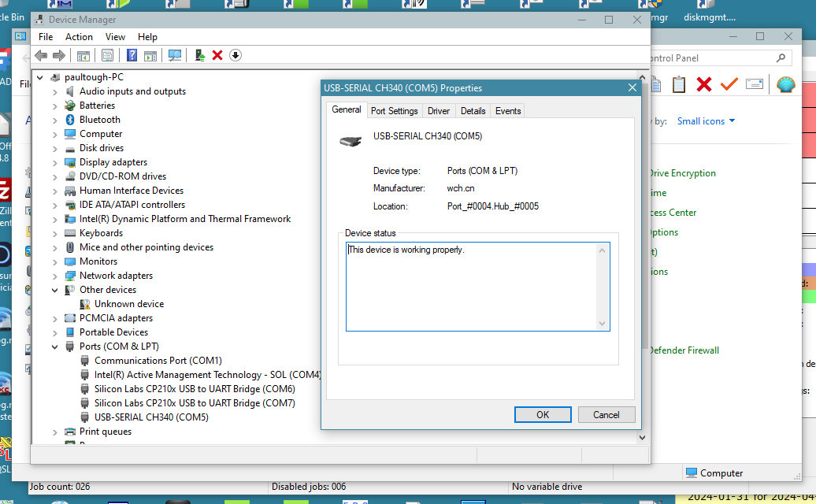Collapse the Other devices node

click(x=54, y=290)
